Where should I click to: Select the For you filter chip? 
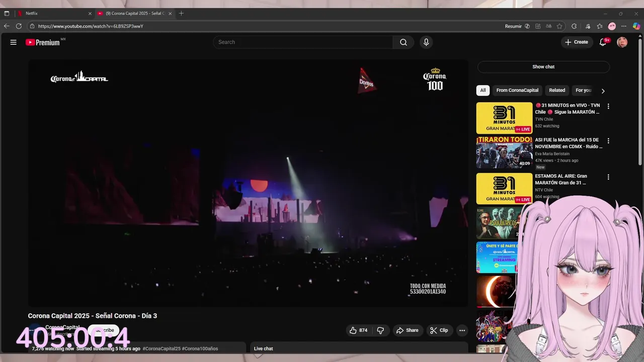click(x=584, y=90)
